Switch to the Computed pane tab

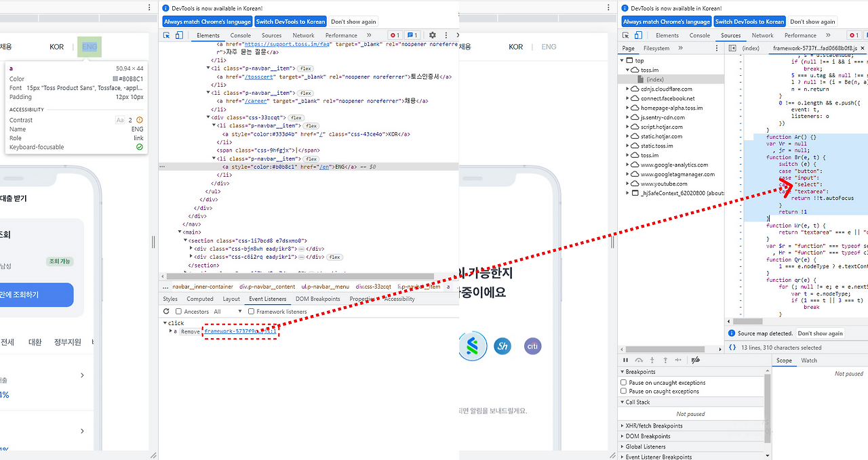[x=200, y=299]
